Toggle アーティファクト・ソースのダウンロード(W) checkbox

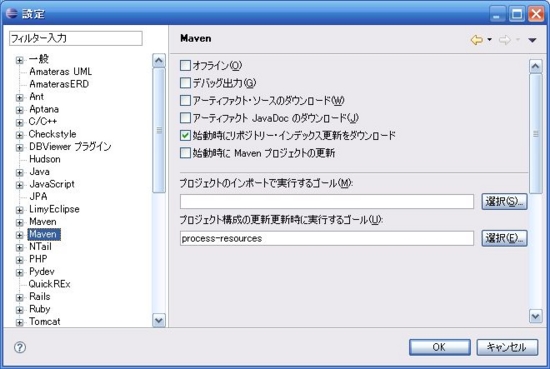[185, 100]
